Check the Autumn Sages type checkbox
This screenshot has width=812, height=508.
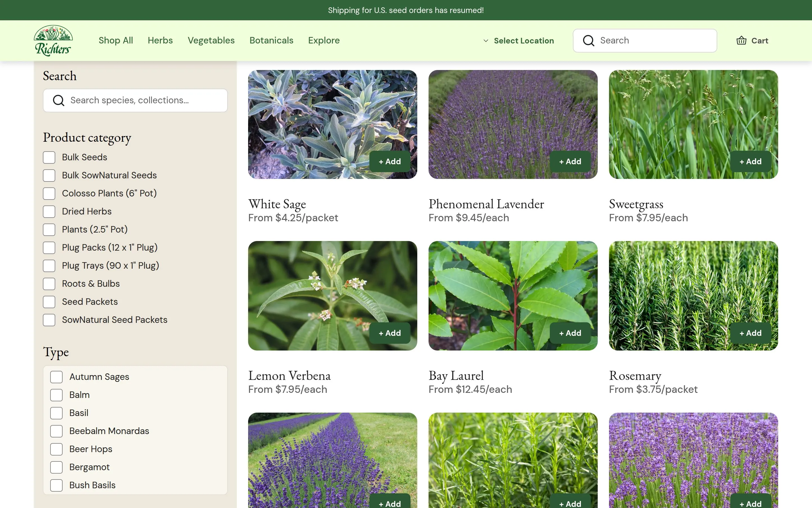[56, 377]
